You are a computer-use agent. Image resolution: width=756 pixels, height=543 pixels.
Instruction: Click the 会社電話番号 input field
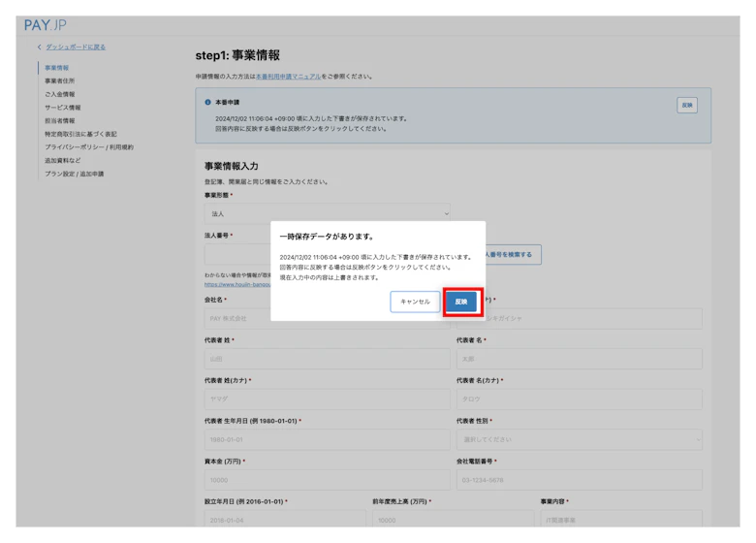(579, 480)
